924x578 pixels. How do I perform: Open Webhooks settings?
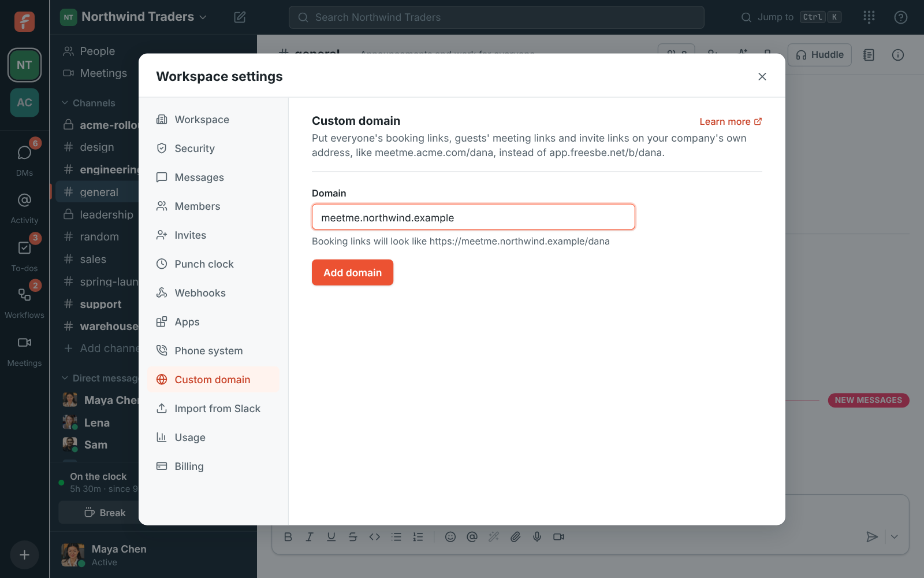(213, 293)
